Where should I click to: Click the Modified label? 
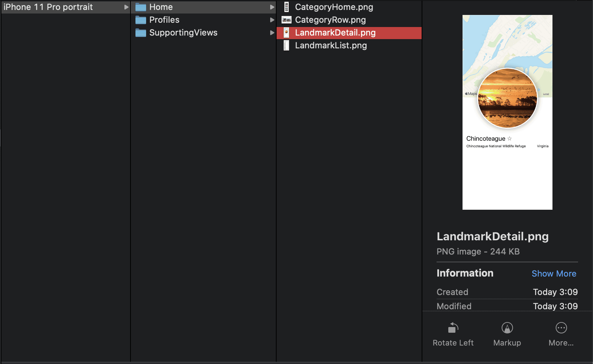pyautogui.click(x=454, y=306)
